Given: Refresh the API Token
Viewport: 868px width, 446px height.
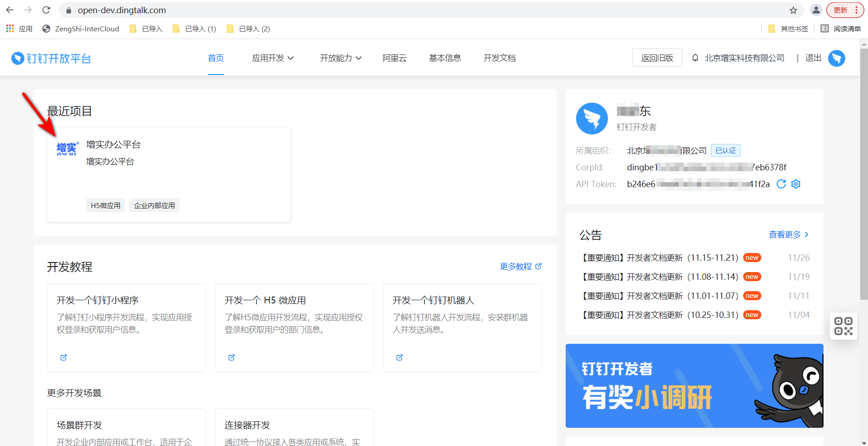Looking at the screenshot, I should [x=781, y=184].
